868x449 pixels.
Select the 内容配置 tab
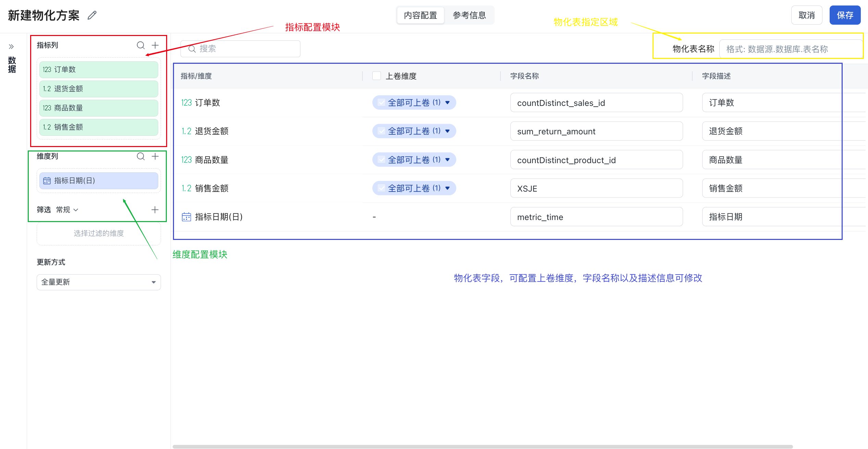pyautogui.click(x=420, y=15)
